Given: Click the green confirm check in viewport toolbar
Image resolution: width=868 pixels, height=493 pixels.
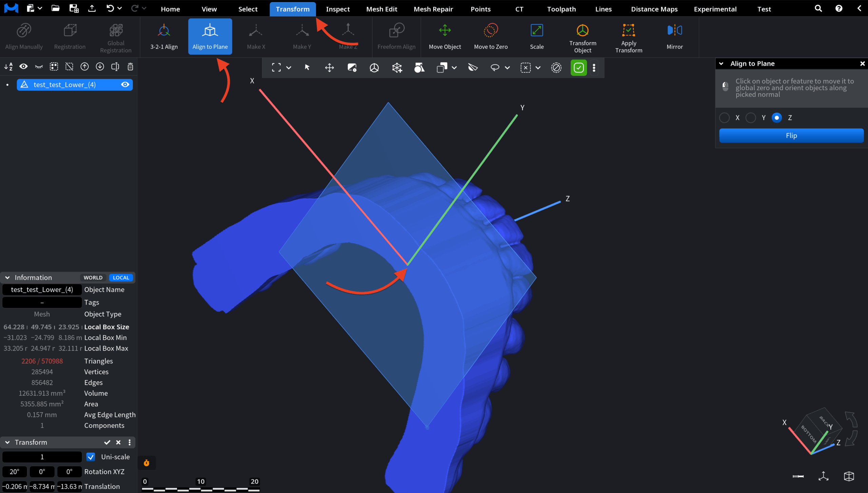Looking at the screenshot, I should click(578, 67).
